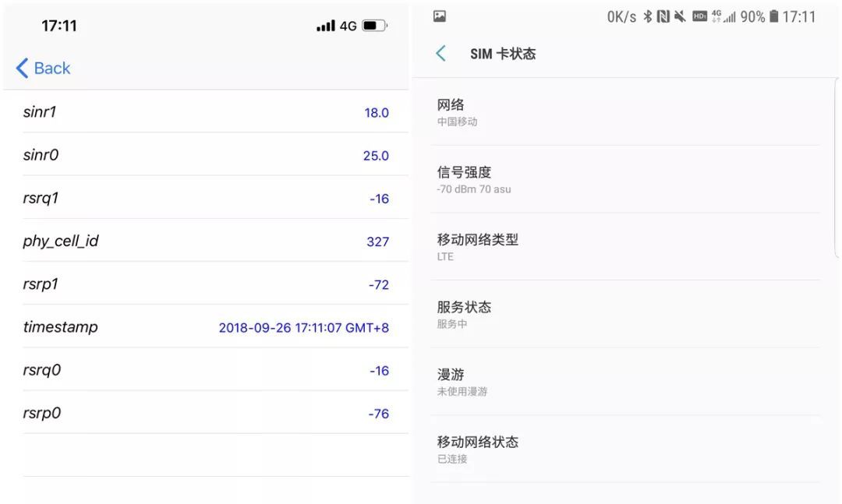Tap the 90% battery percentage text
Image resolution: width=842 pixels, height=504 pixels.
coord(752,16)
